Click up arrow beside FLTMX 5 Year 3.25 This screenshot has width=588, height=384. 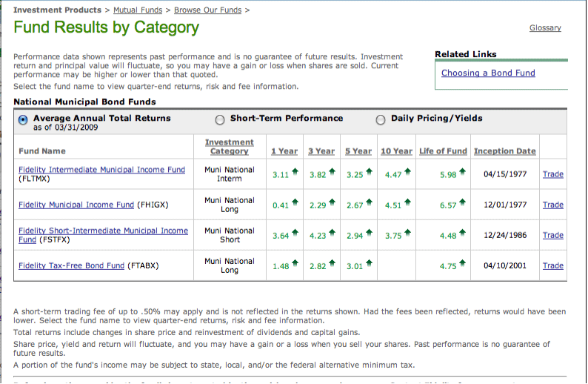[370, 172]
